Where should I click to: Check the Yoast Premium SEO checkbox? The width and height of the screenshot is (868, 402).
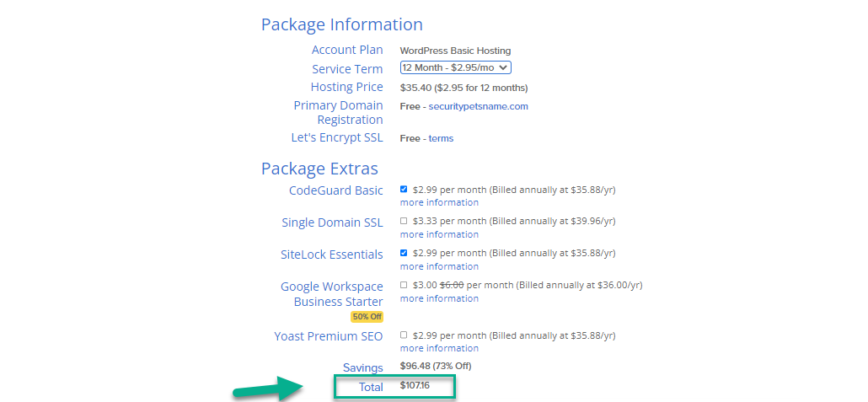404,335
